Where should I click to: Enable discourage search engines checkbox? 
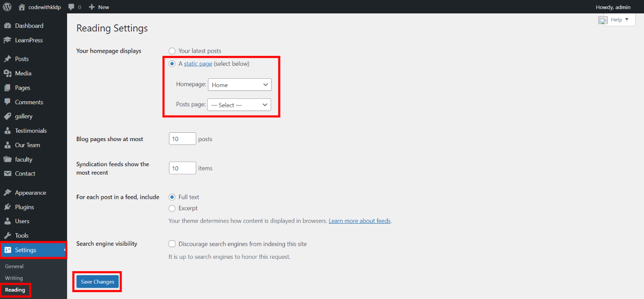point(172,244)
